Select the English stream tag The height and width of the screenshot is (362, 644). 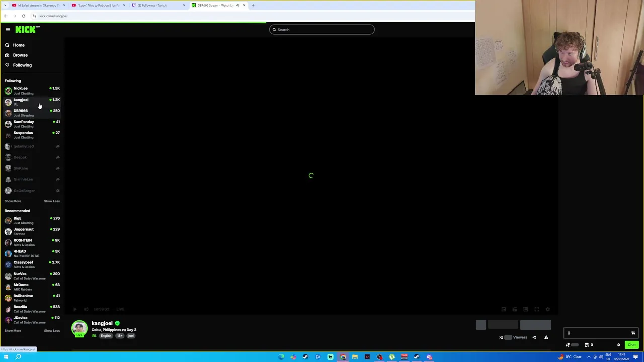coord(106,336)
